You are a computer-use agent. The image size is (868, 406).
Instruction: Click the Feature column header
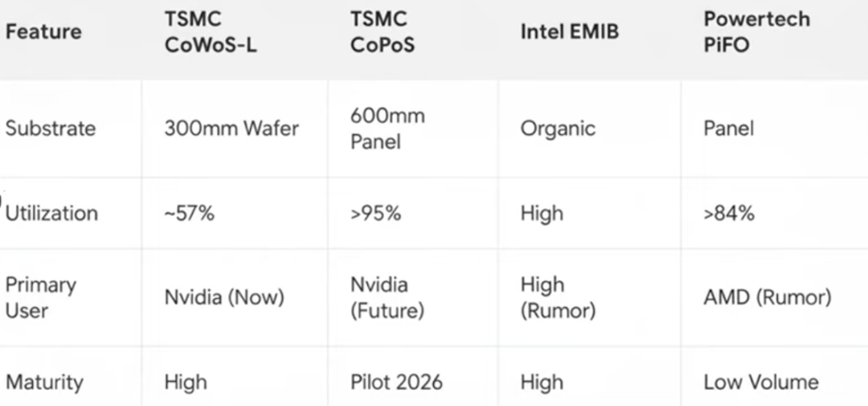pos(43,32)
